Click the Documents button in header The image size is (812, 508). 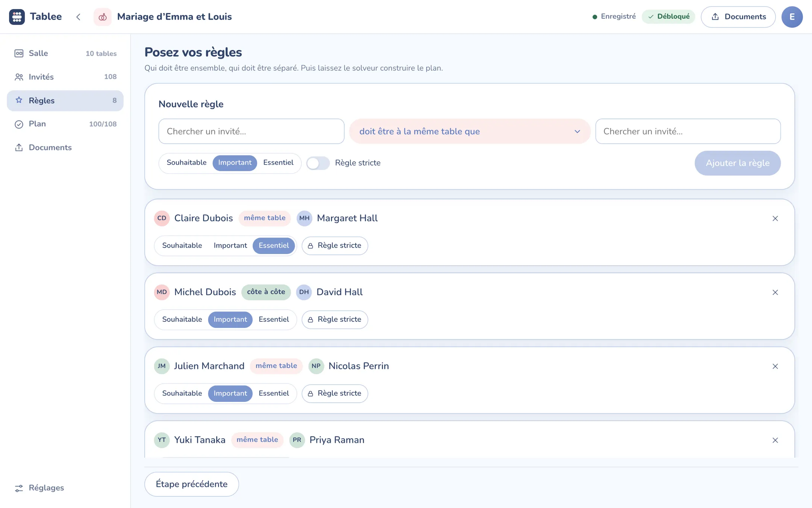738,17
